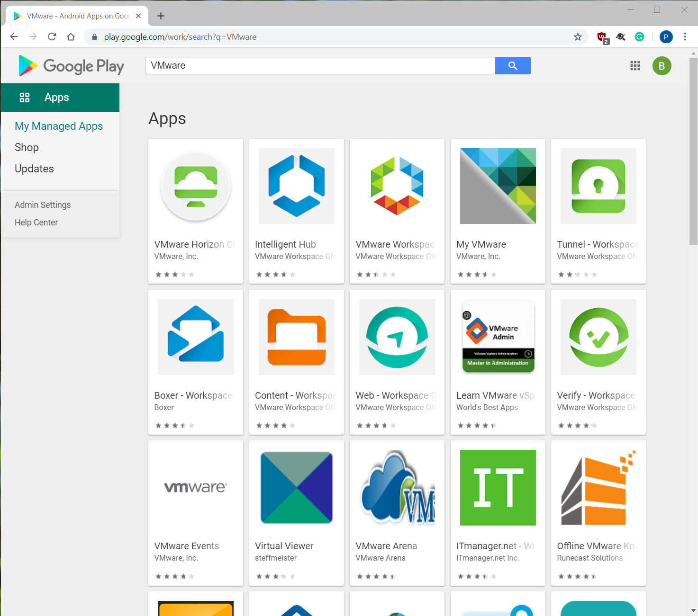View site security lock information
Viewport: 698px width, 616px height.
(x=94, y=37)
